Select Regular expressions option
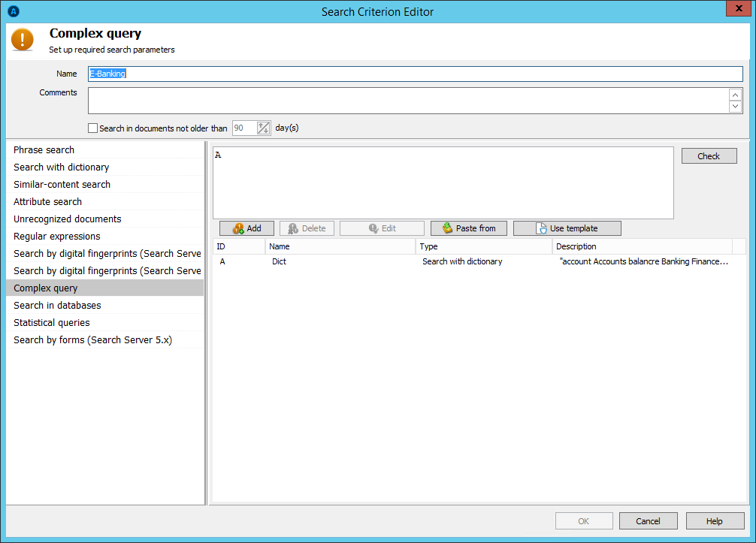The height and width of the screenshot is (543, 756). click(x=105, y=237)
